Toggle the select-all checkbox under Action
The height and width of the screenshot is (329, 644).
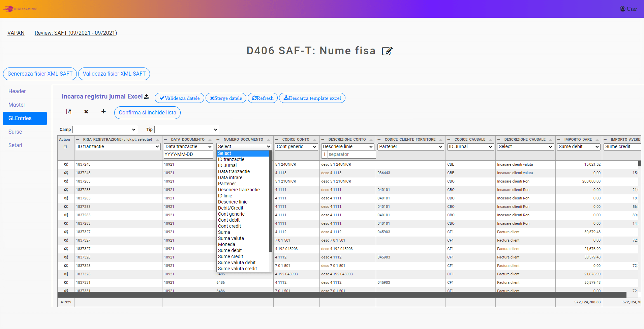(65, 147)
